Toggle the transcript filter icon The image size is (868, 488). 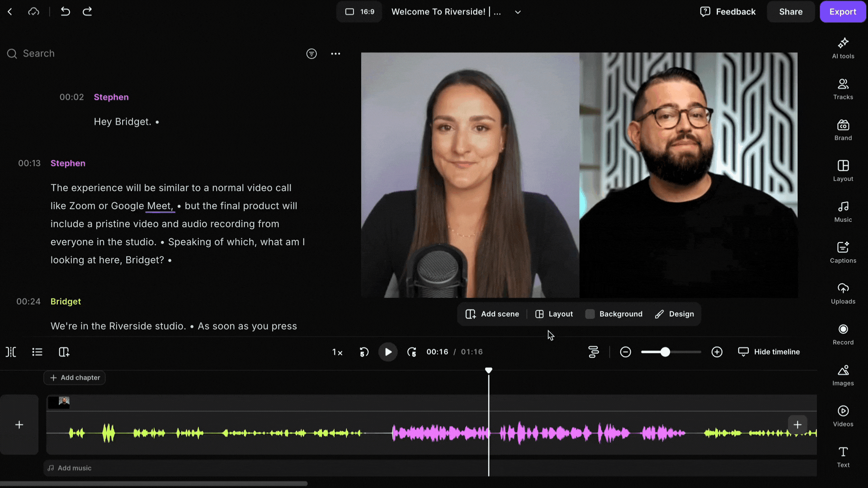pyautogui.click(x=311, y=54)
